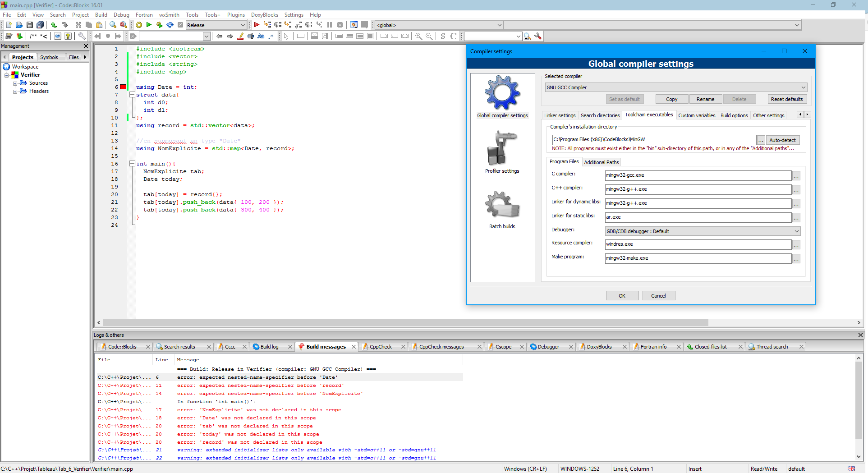The image size is (868, 473).
Task: Click the Cut scissors icon
Action: point(78,25)
